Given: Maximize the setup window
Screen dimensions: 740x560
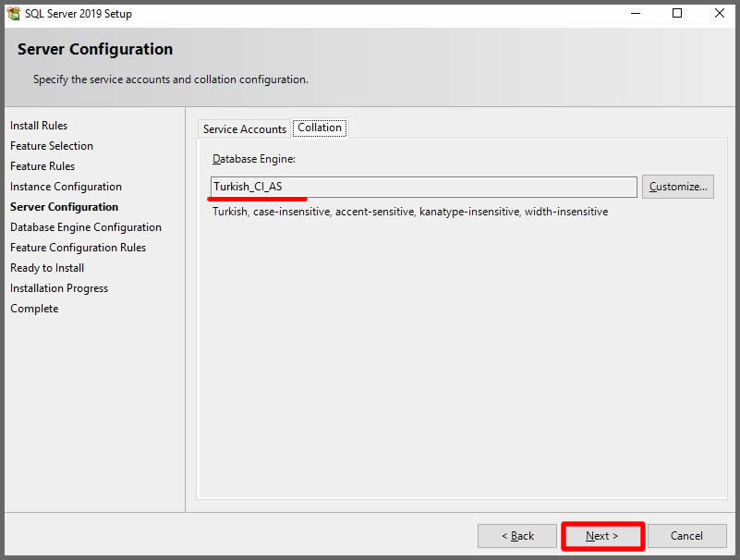Looking at the screenshot, I should 677,14.
